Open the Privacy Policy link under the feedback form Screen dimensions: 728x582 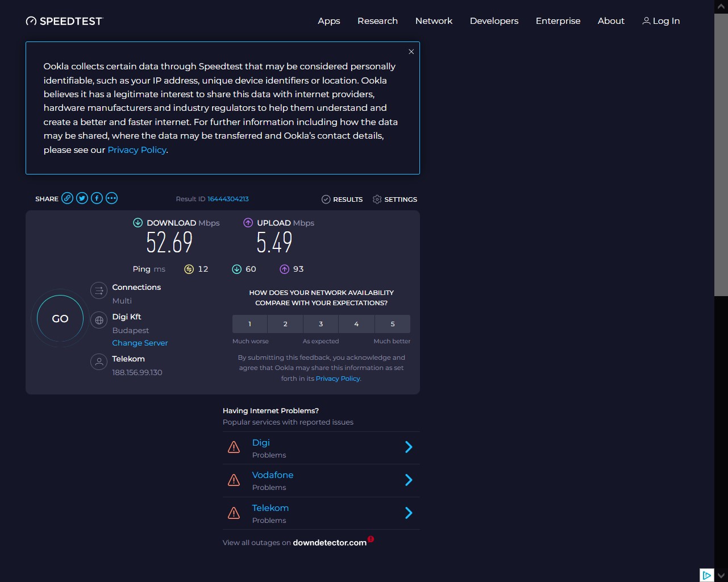pyautogui.click(x=338, y=379)
